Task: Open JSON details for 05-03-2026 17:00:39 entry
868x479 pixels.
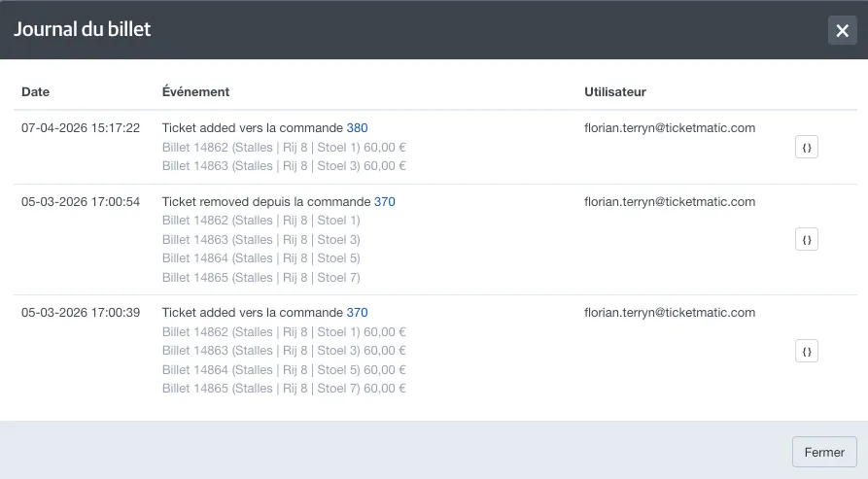Action: click(807, 351)
